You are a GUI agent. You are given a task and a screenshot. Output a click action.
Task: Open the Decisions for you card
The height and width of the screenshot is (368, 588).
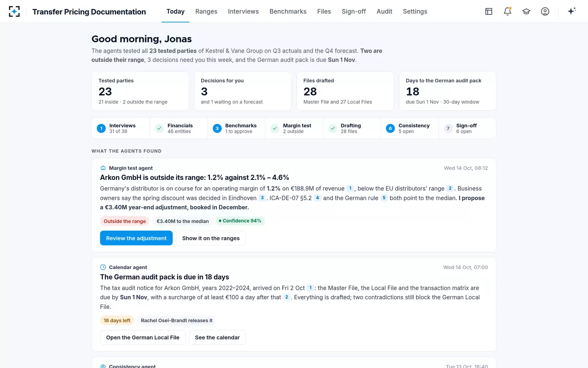(243, 91)
